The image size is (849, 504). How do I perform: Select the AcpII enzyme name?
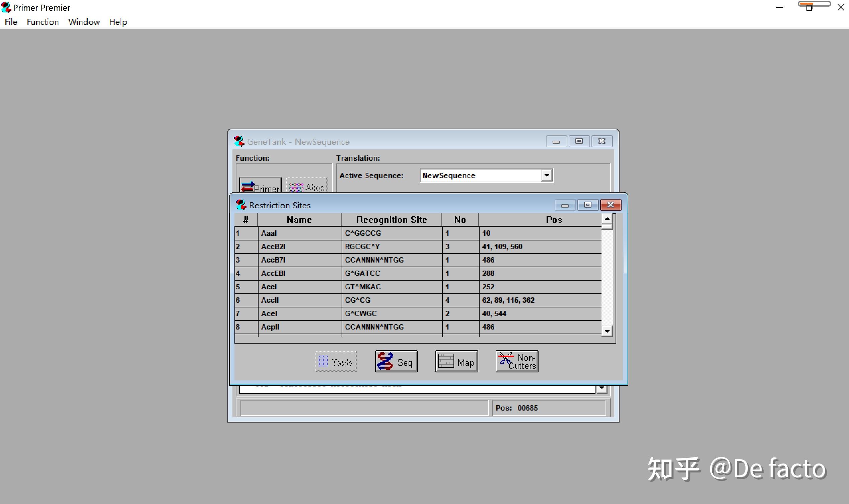click(270, 327)
